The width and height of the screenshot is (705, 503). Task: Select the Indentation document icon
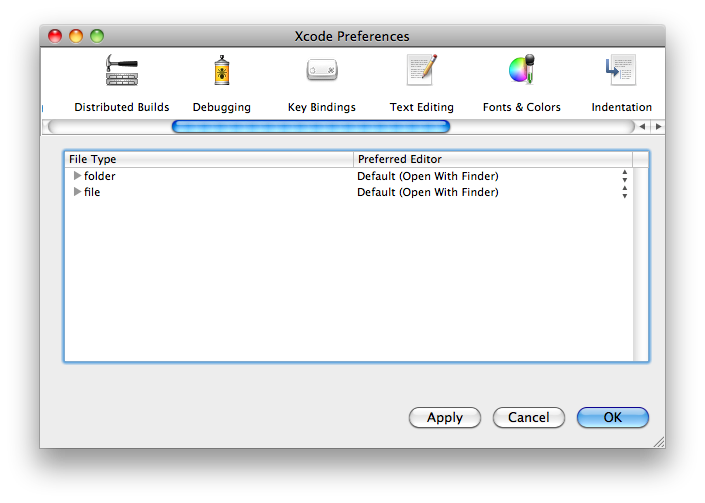coord(621,71)
